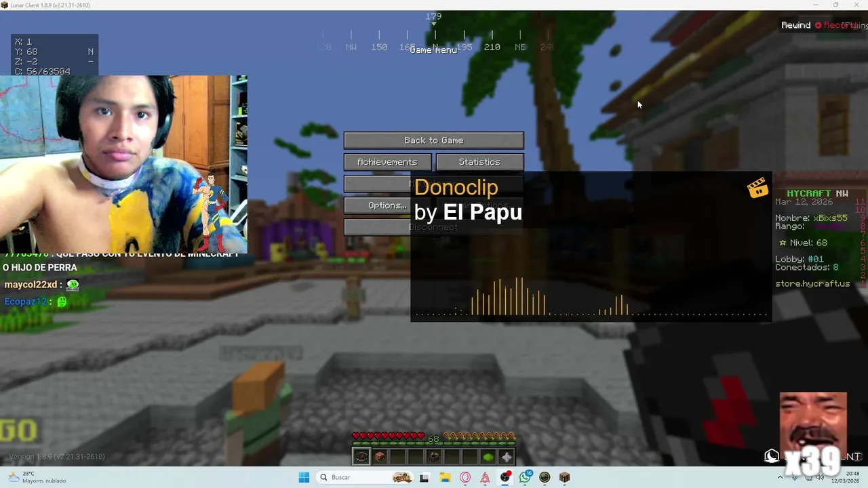Click the streamer webcam overlay
This screenshot has width=868, height=488.
(123, 164)
